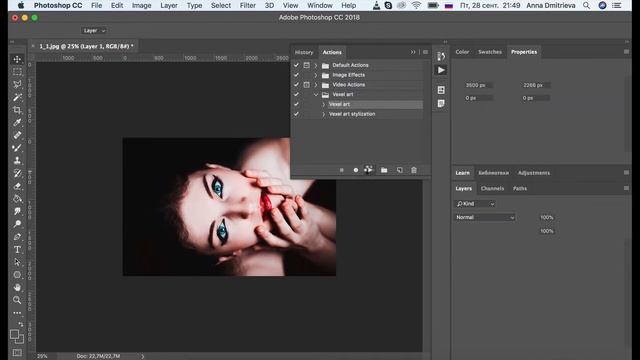
Task: Expand the Default Actions set
Action: pos(316,65)
